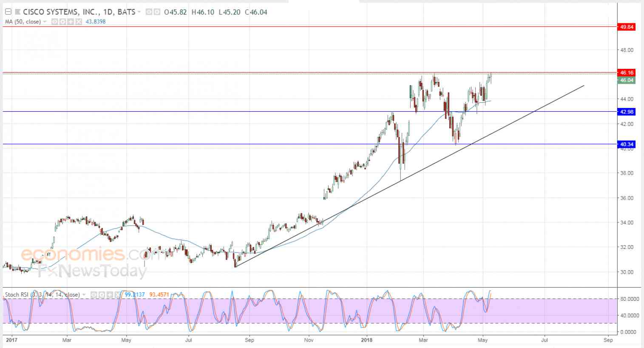Image resolution: width=644 pixels, height=348 pixels.
Task: Click the close value C46.04
Action: (x=256, y=12)
